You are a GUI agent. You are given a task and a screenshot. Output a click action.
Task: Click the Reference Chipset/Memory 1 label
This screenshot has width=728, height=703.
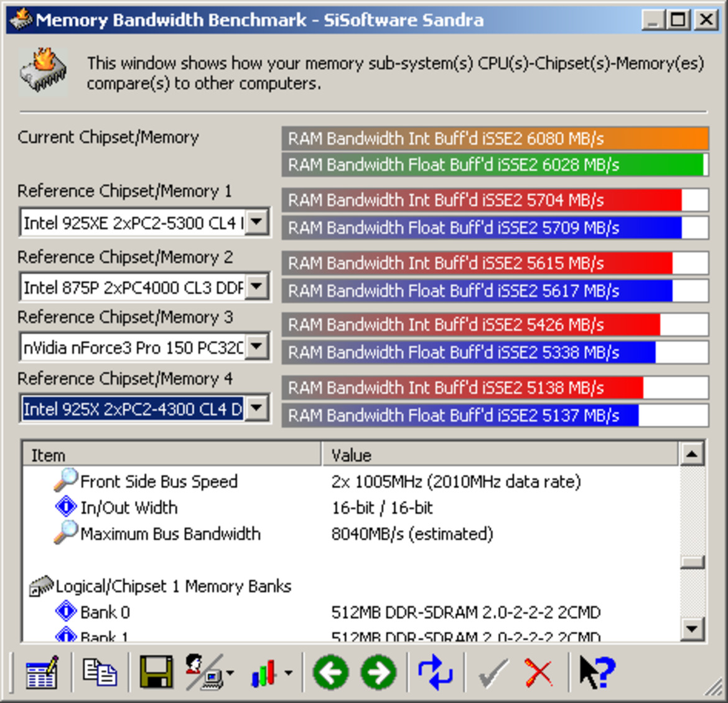pyautogui.click(x=124, y=191)
